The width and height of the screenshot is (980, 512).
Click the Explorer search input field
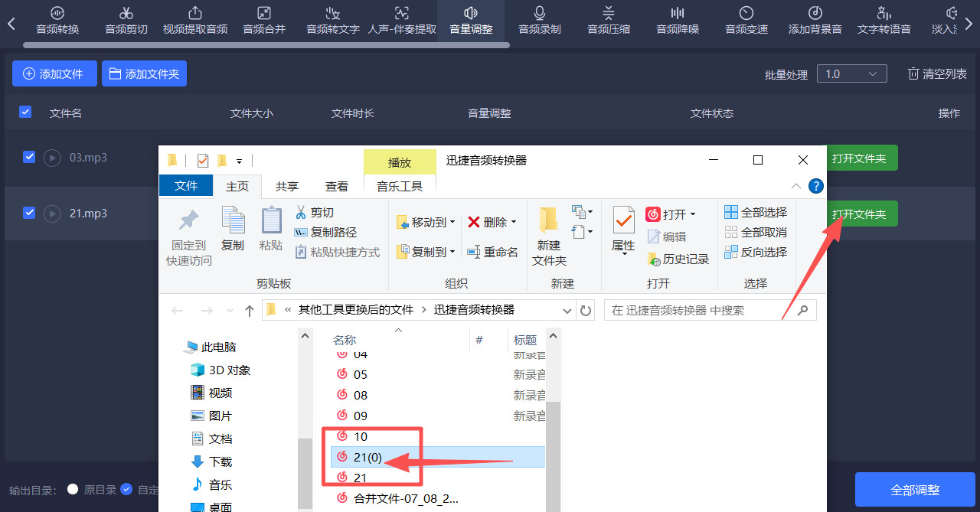pos(710,310)
